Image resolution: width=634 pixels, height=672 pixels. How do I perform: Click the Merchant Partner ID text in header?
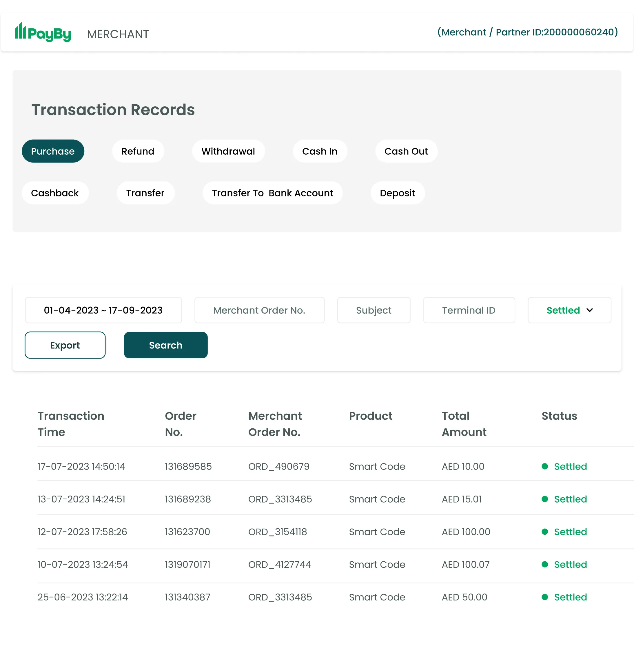click(x=527, y=32)
